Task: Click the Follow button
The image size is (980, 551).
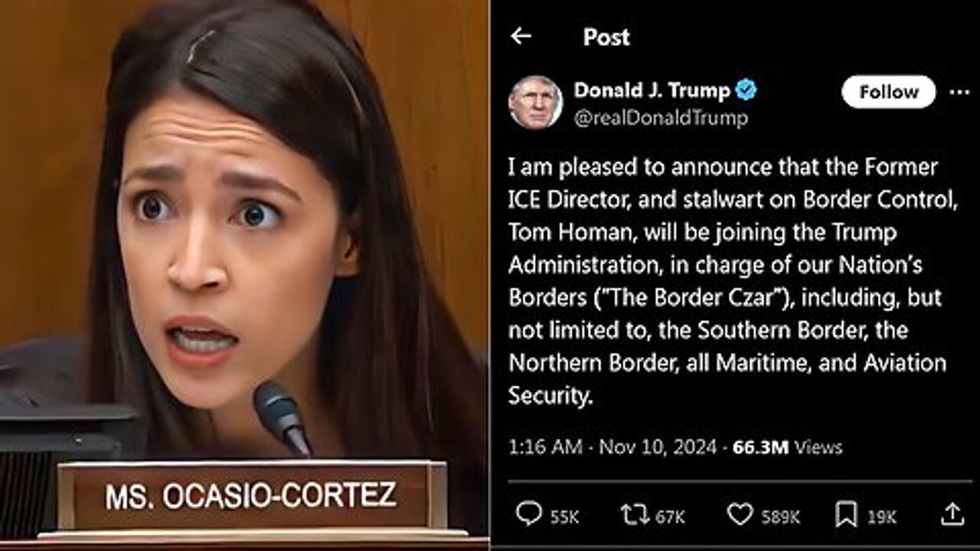Action: pos(888,92)
